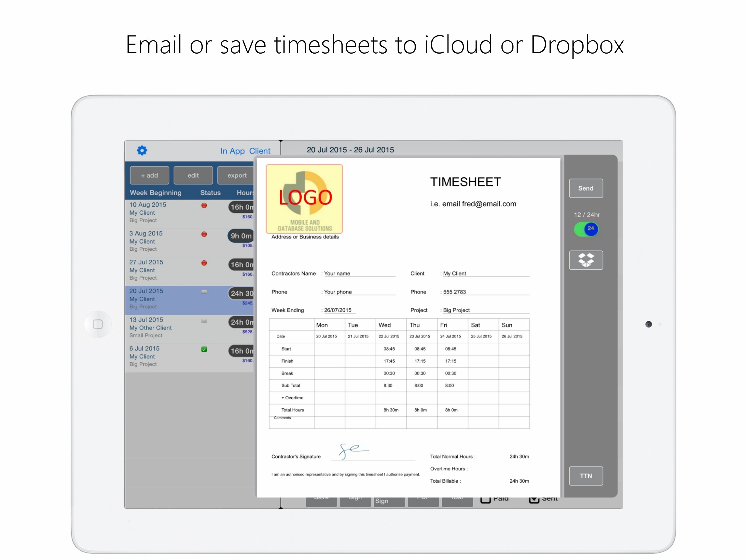Screen dimensions: 747x560
Task: Open settings via the blue gear icon
Action: (x=142, y=150)
